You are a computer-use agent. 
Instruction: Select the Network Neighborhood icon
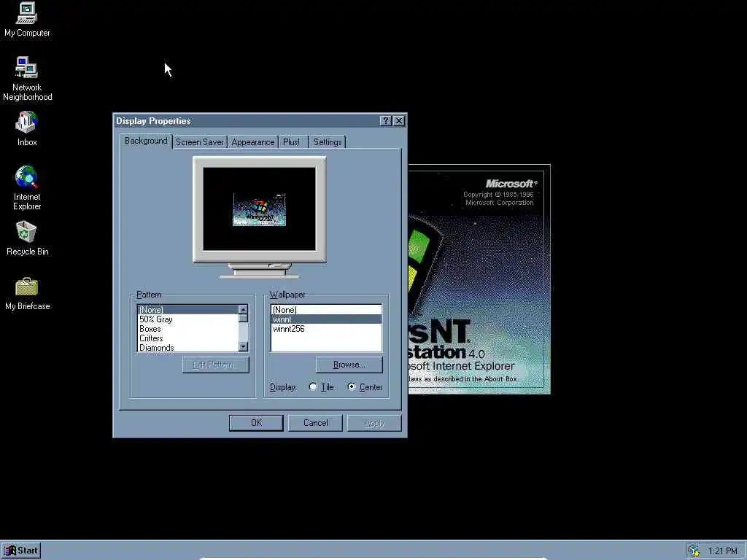27,79
